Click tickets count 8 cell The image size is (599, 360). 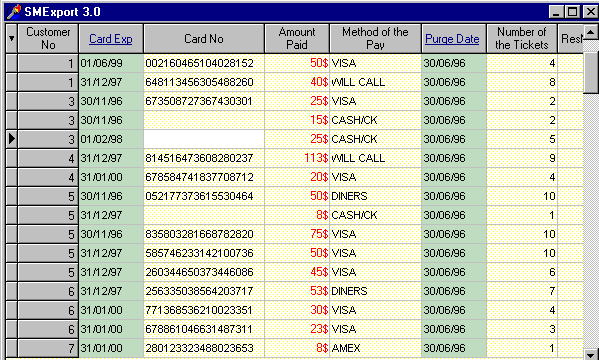coord(521,82)
